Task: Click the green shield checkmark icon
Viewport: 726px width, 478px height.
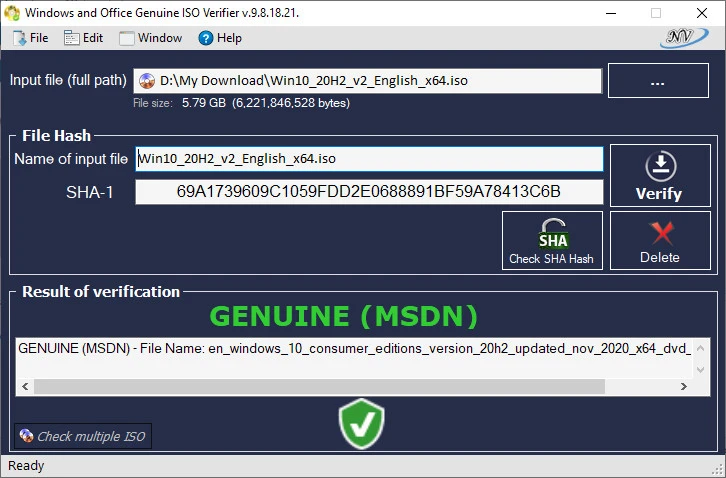Action: tap(362, 424)
